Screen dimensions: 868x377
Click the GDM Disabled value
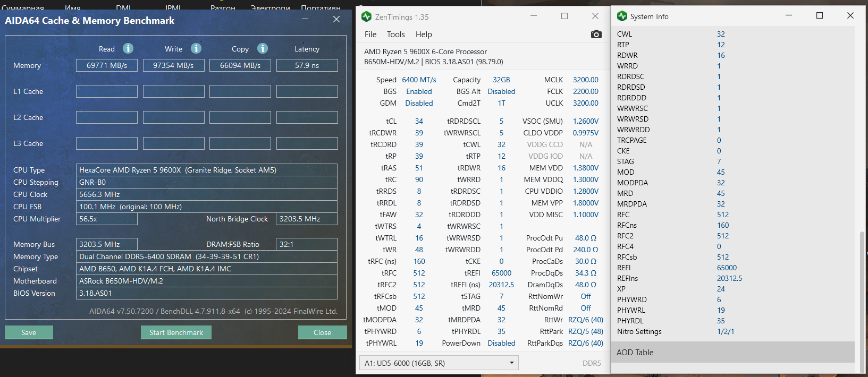(419, 103)
